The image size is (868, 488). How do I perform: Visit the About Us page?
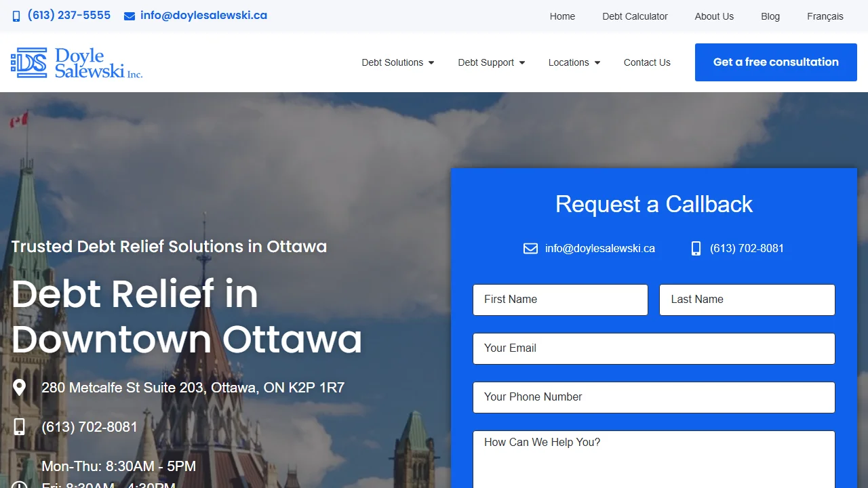[x=714, y=16]
